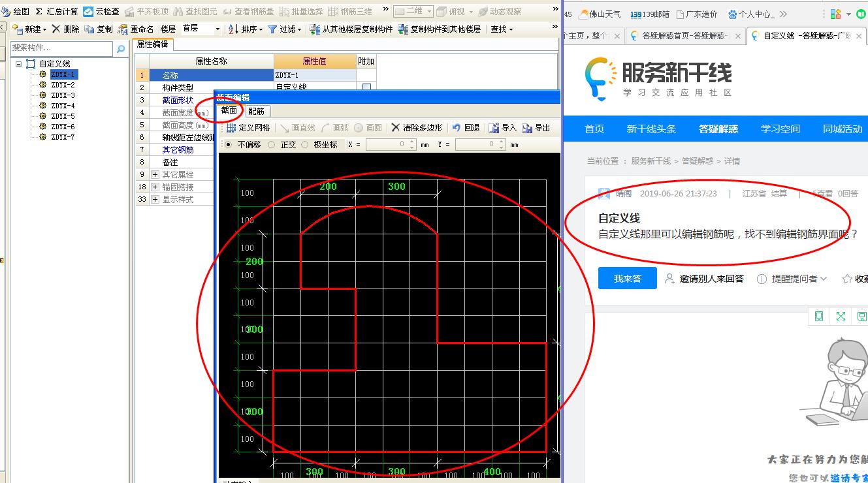This screenshot has height=483, width=868.
Task: Click the 我来答 answer button
Action: tap(627, 279)
